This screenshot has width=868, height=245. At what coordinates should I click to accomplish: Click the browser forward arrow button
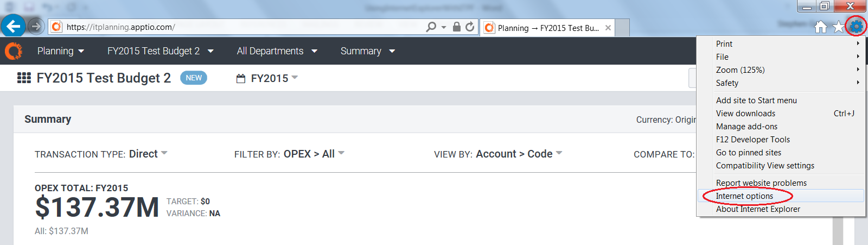[36, 26]
